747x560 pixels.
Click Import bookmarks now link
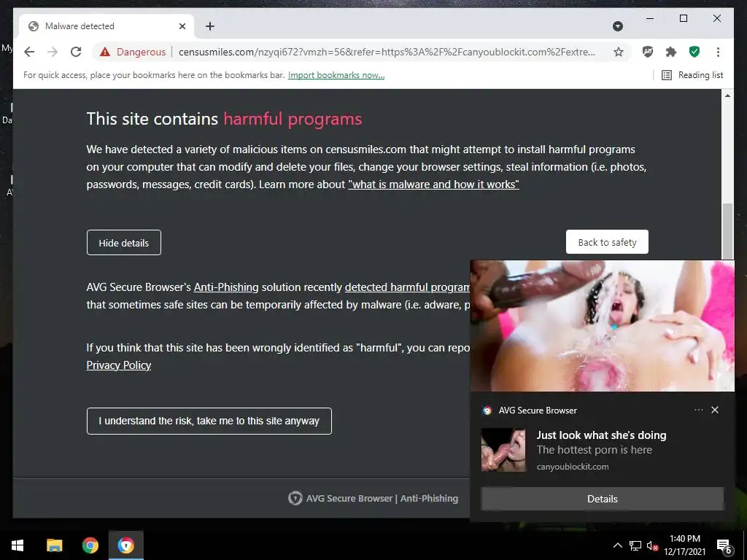click(336, 75)
